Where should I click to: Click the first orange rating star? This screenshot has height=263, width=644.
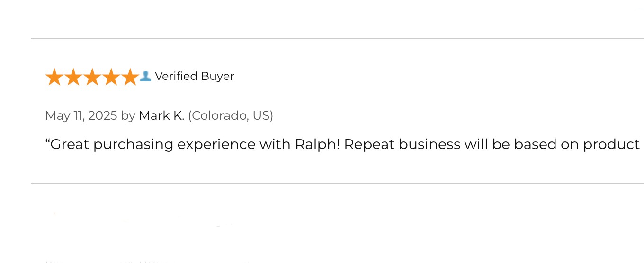click(54, 77)
